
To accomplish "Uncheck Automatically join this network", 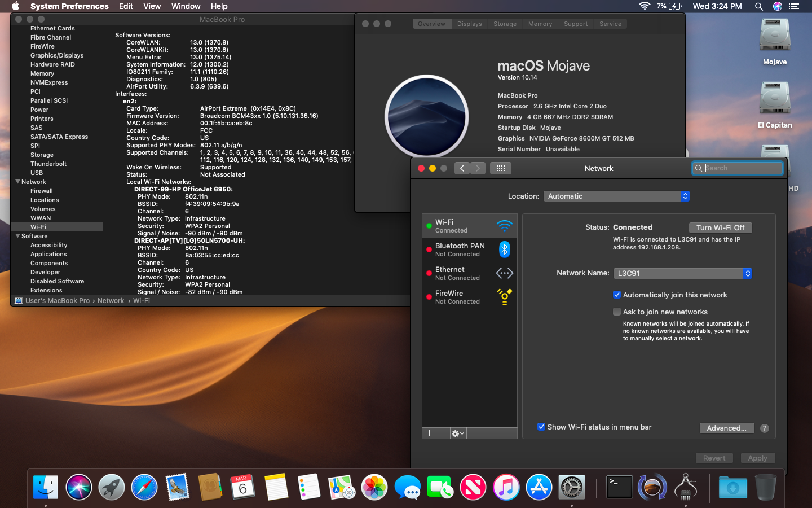I will click(x=617, y=295).
